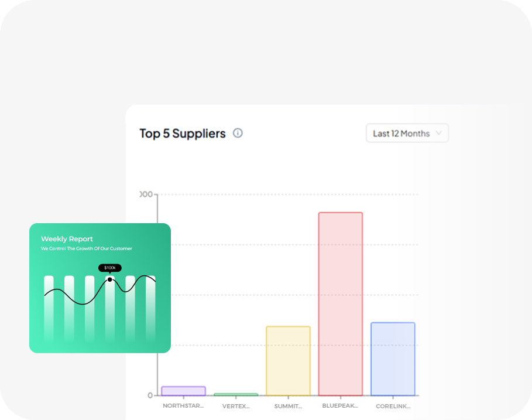Click the $100k tooltip bubble
This screenshot has height=420, width=532.
pos(110,268)
